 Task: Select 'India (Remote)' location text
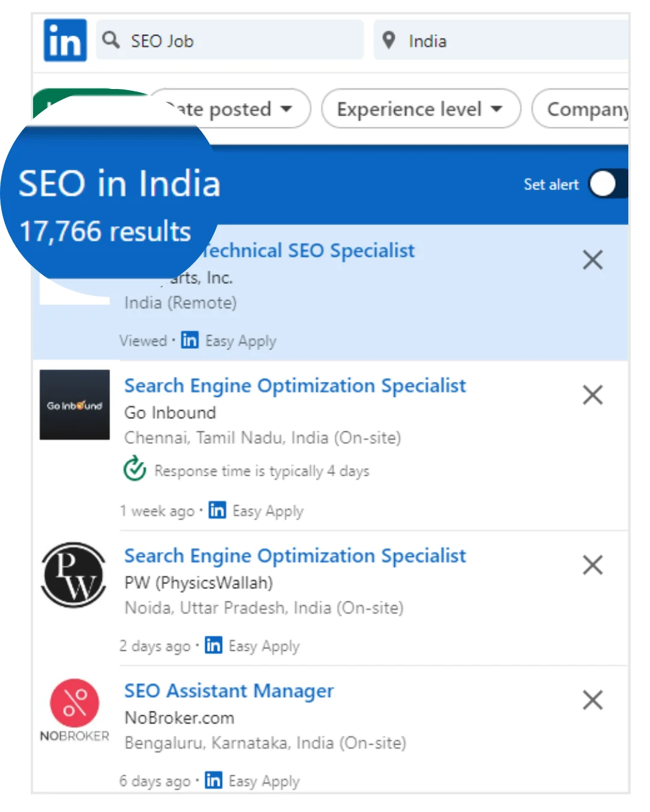(181, 303)
